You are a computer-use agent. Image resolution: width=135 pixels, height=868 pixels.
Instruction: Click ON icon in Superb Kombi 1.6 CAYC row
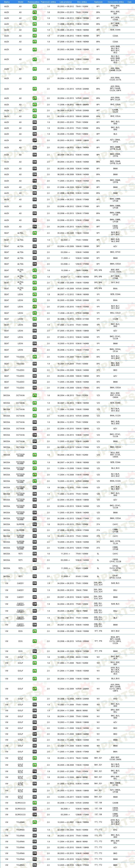(34, 536)
